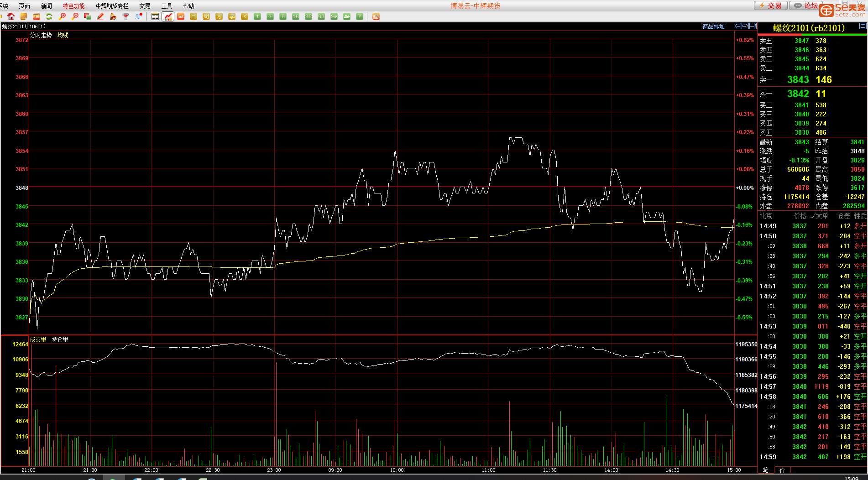Open the quote list table icon

155,16
